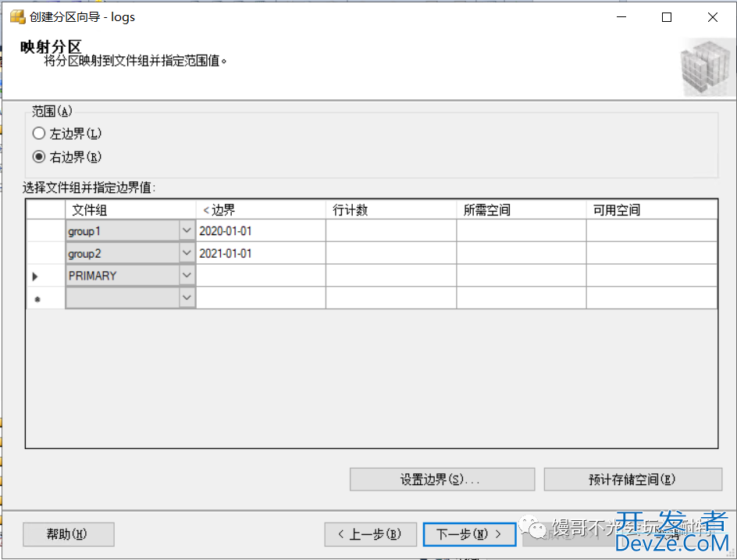Open the empty new-row filegroup dropdown

[187, 298]
